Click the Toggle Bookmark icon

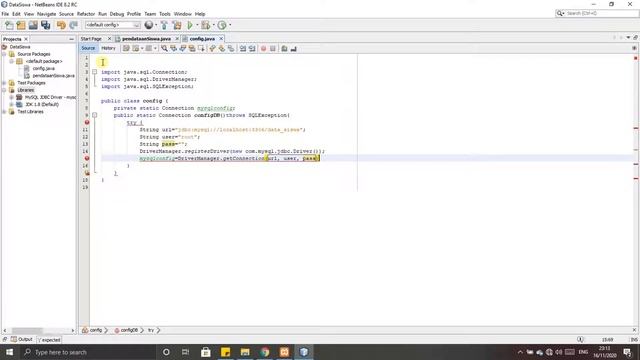pos(231,49)
